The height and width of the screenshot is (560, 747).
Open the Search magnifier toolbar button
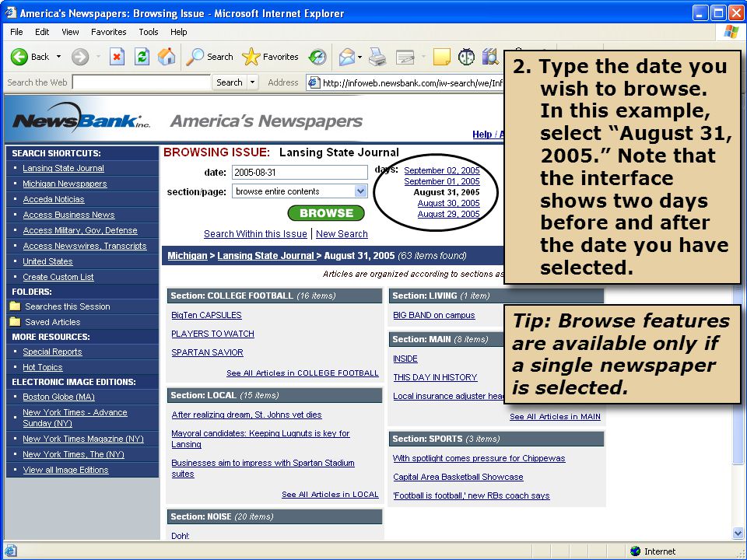[x=209, y=57]
